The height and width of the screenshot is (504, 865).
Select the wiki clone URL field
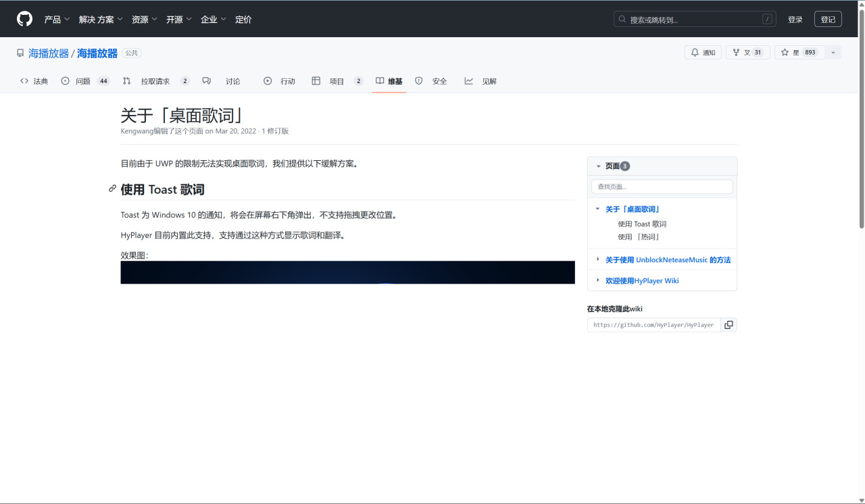(654, 325)
